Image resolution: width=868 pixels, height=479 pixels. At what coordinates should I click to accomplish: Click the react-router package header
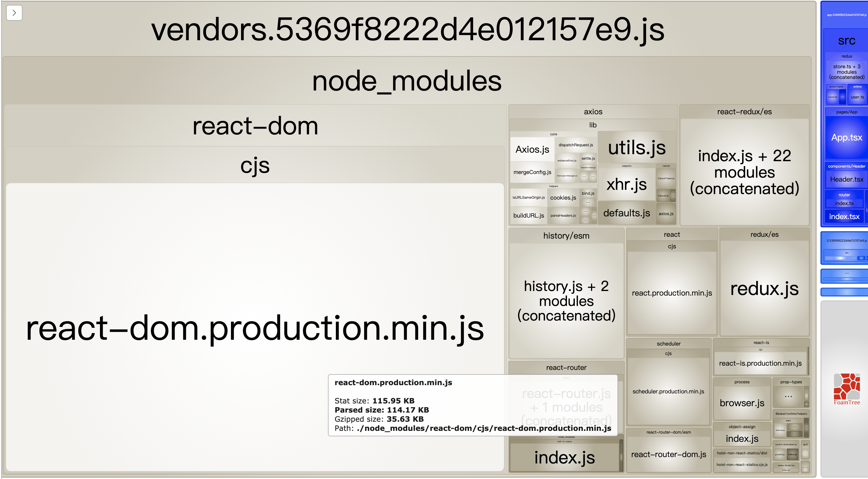[x=566, y=368]
